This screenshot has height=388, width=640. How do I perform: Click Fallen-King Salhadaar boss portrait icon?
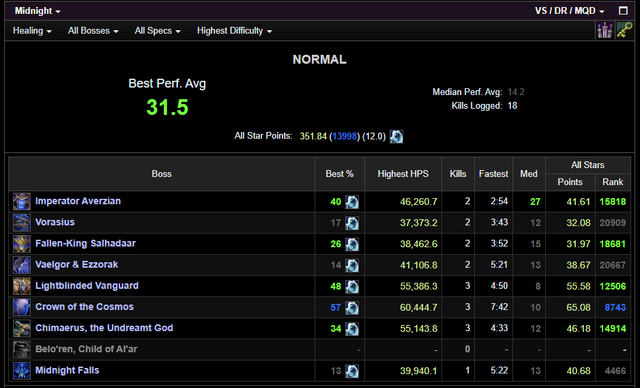[x=22, y=244]
